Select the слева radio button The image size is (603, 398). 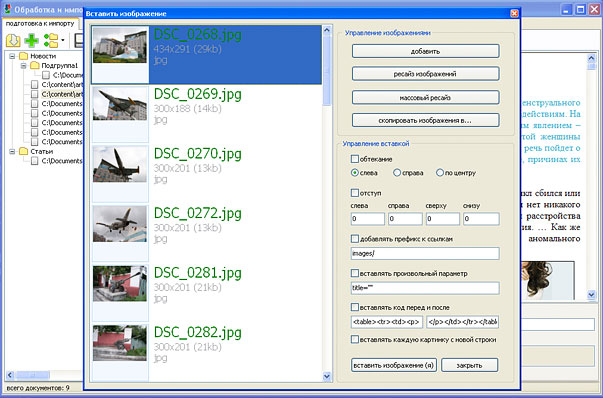click(x=355, y=173)
